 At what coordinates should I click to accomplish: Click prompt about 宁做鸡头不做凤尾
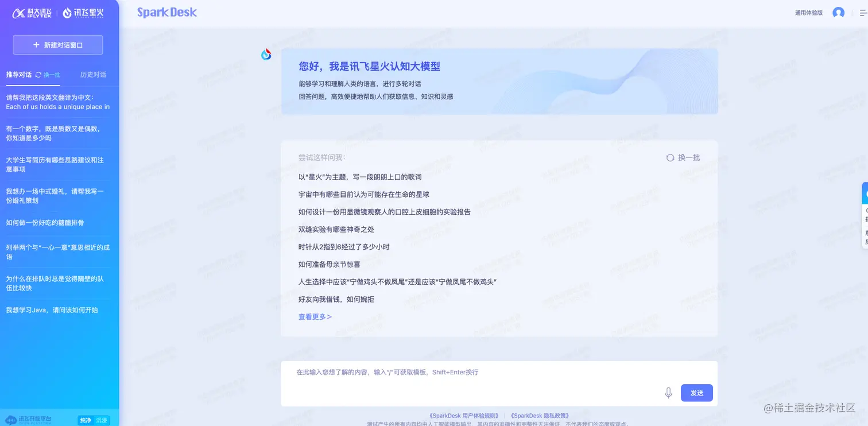(x=397, y=282)
